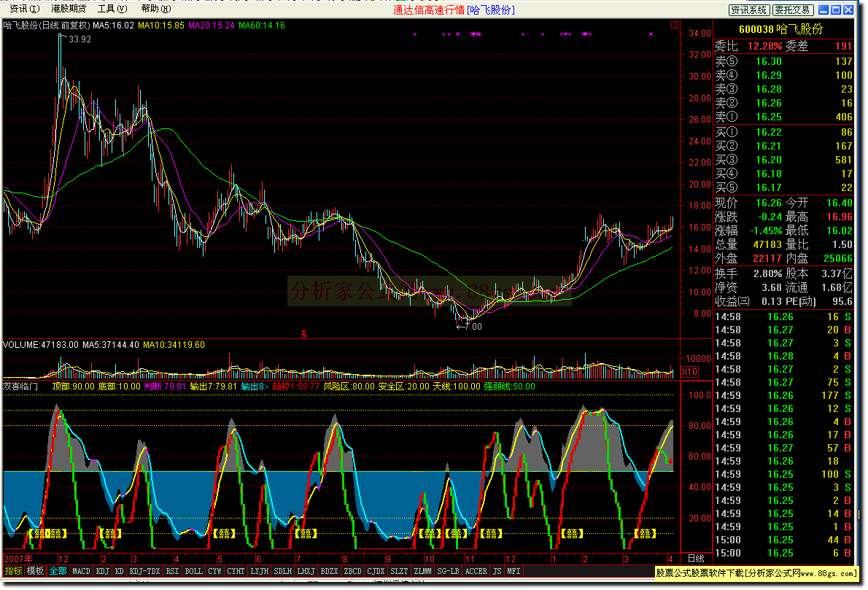Viewport: 868px width, 590px height.
Task: Switch to the MFI indicator tab
Action: coord(514,571)
